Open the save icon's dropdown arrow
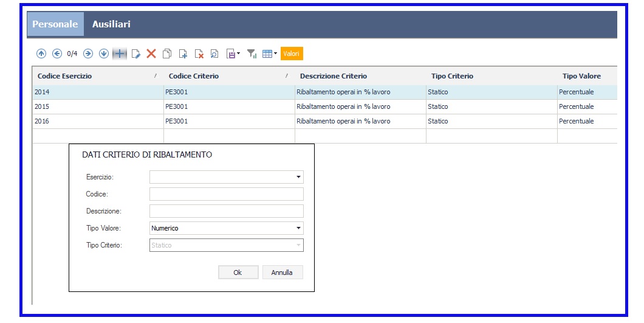 click(x=239, y=53)
